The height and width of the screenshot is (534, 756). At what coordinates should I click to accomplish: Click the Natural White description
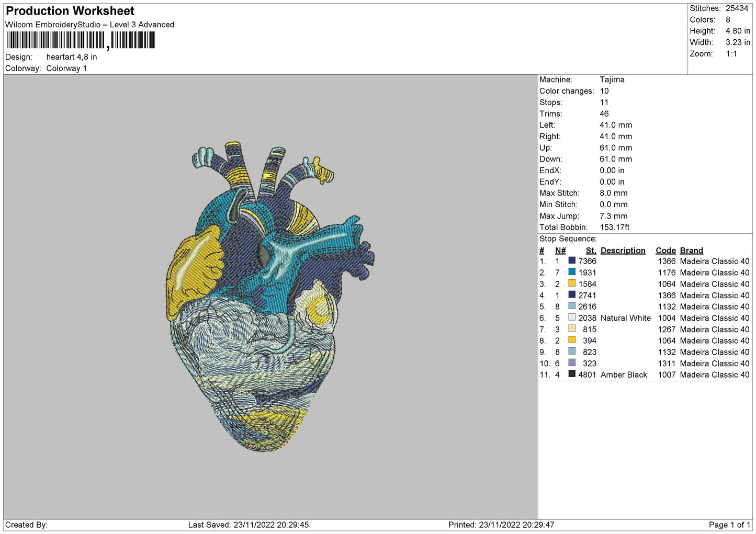point(626,318)
